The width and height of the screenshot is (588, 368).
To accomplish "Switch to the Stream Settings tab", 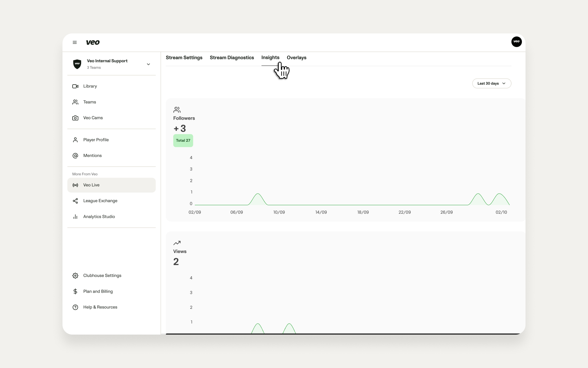I will click(x=184, y=58).
